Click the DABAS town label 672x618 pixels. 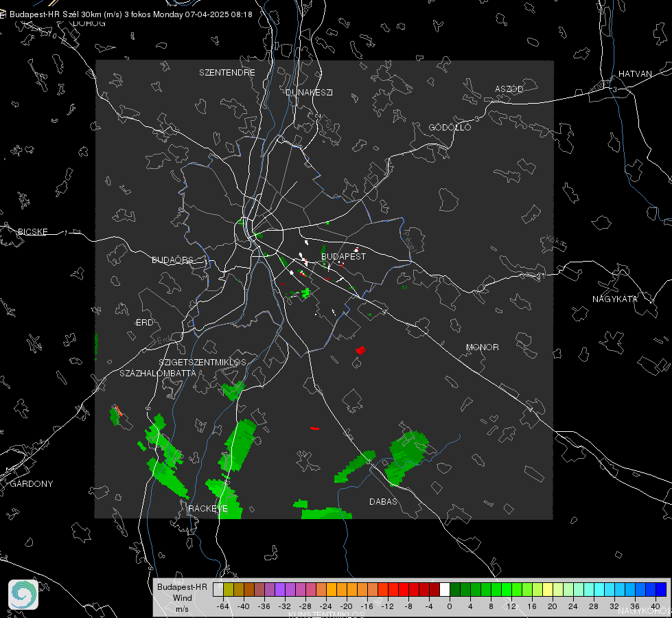click(383, 501)
